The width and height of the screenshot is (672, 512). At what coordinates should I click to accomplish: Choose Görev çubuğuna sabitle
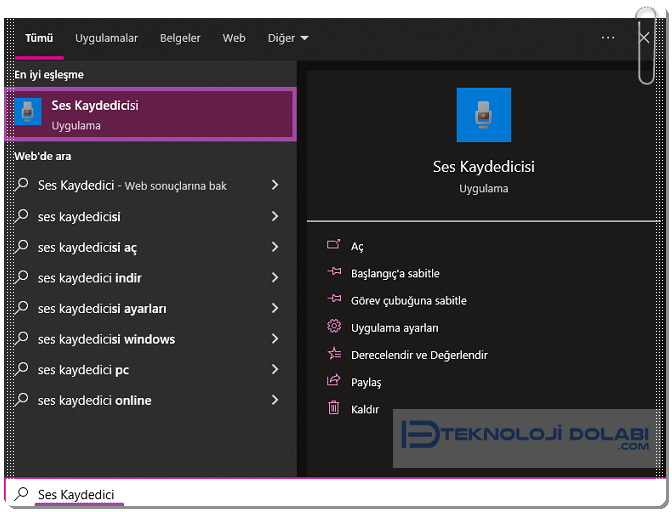click(408, 301)
